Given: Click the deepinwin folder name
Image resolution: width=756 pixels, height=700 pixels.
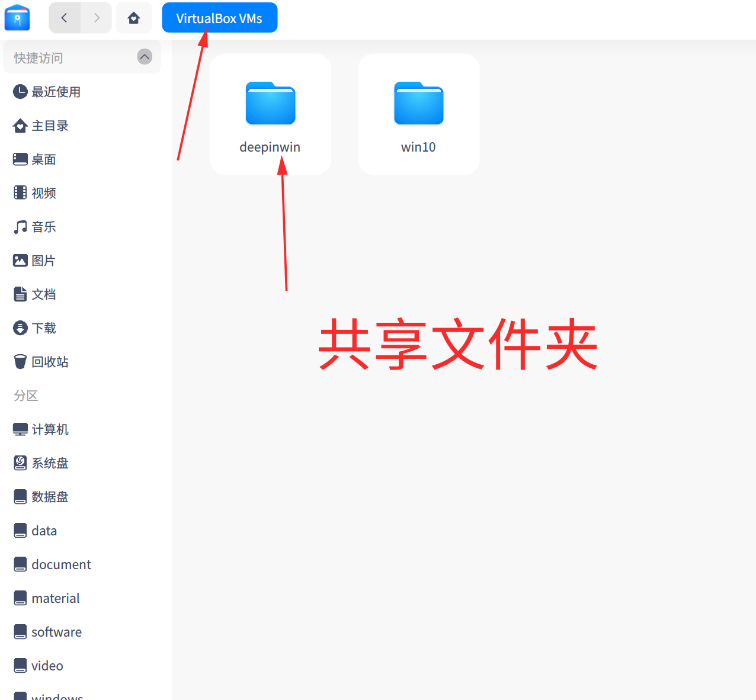Looking at the screenshot, I should 270,147.
